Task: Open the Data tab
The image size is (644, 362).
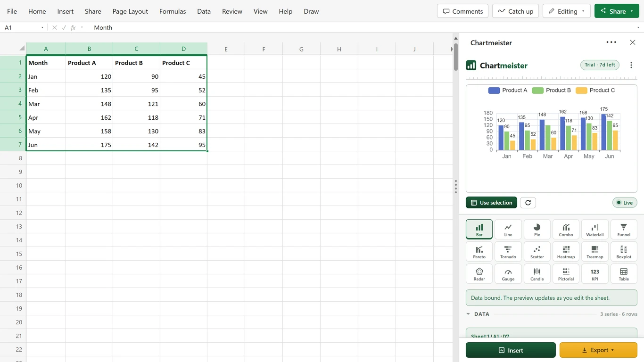Action: coord(204,11)
